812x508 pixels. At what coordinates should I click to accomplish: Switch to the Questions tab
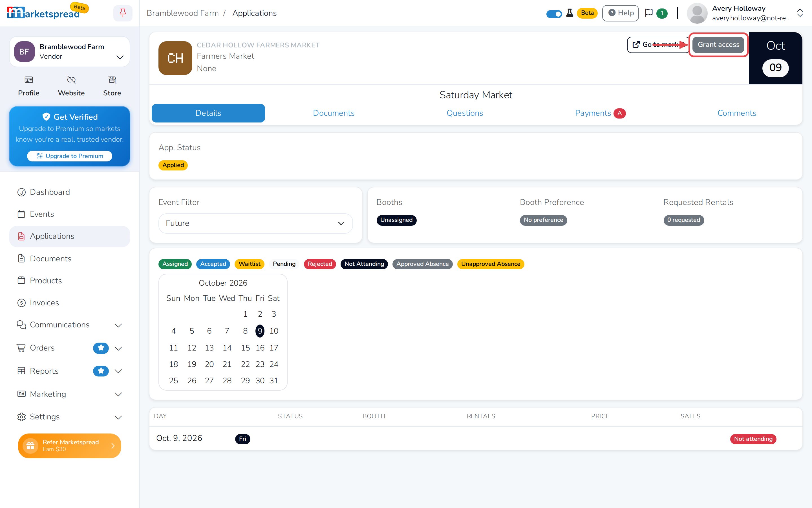coord(464,113)
